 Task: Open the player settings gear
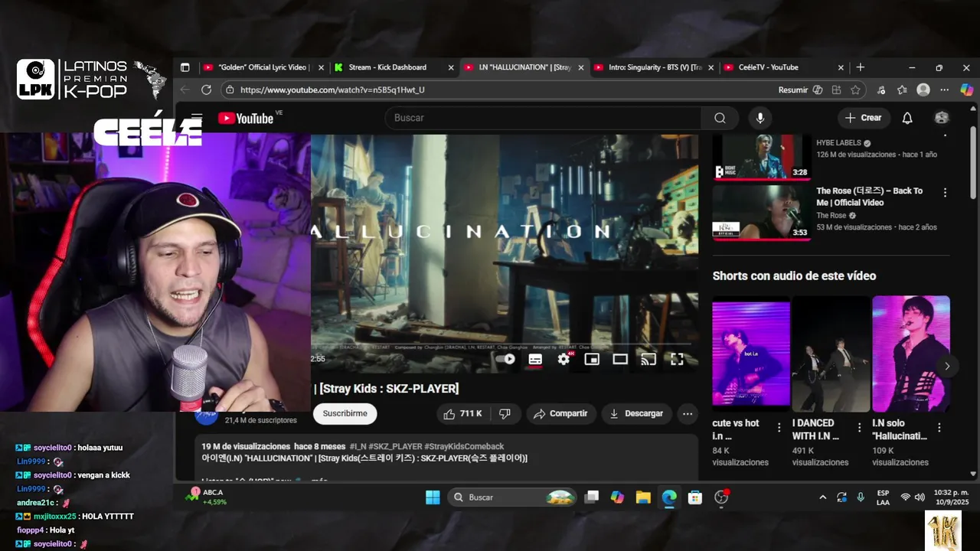(563, 359)
